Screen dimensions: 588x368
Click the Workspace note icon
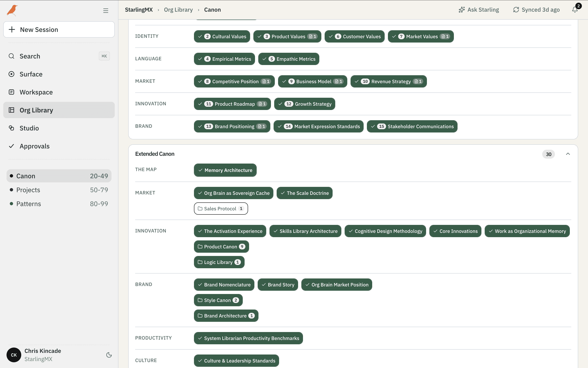[x=11, y=92]
